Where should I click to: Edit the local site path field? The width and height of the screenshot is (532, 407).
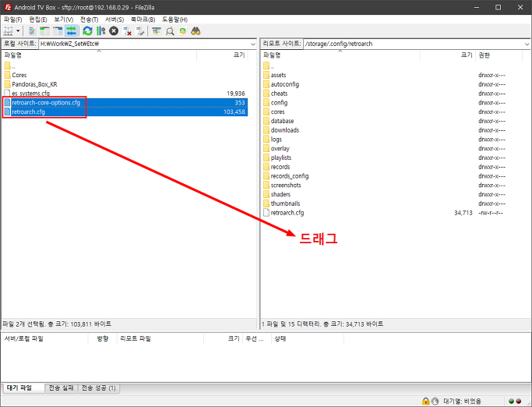(x=145, y=44)
